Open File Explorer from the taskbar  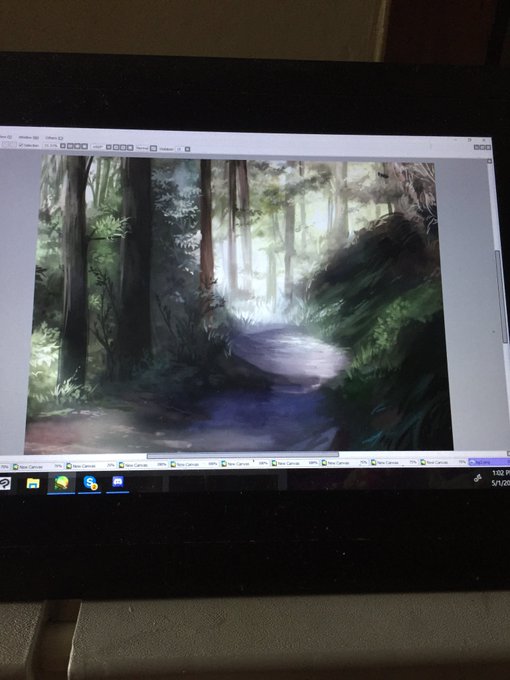tap(33, 483)
